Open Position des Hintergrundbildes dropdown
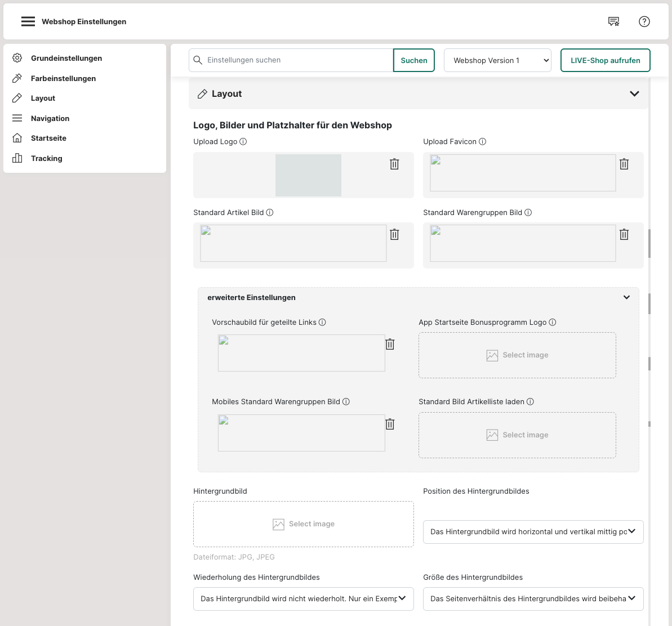This screenshot has height=626, width=672. point(533,531)
